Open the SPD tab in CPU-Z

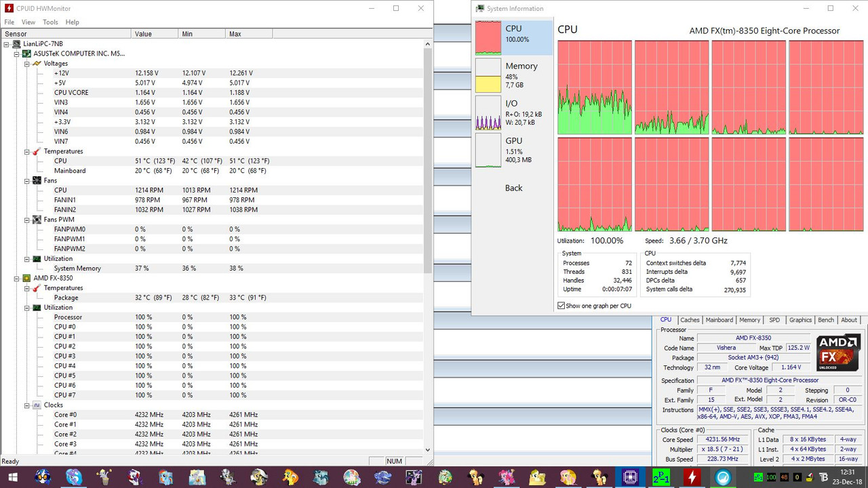tap(774, 320)
